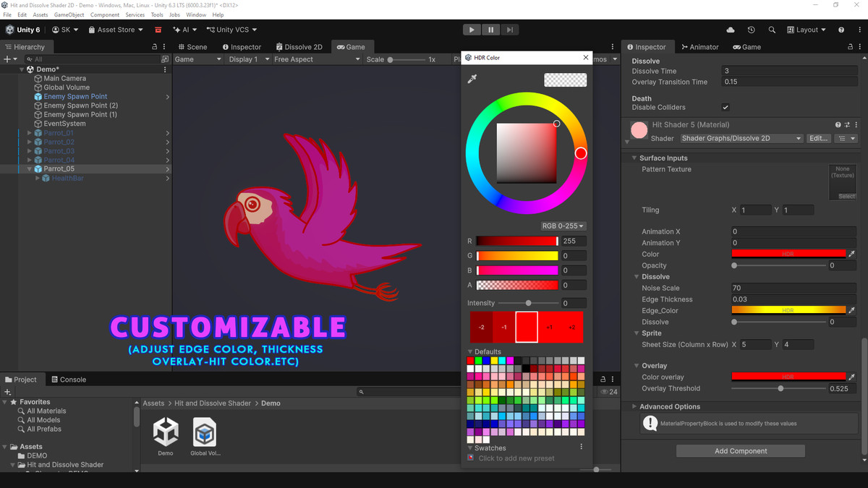Screen dimensions: 868x488
Task: Open the Hierarchy panel's three-dot menu
Action: coord(164,47)
